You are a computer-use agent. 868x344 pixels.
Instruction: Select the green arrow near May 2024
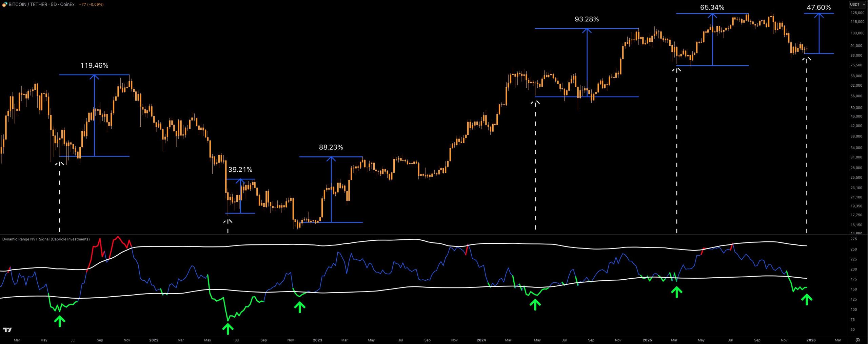point(535,305)
